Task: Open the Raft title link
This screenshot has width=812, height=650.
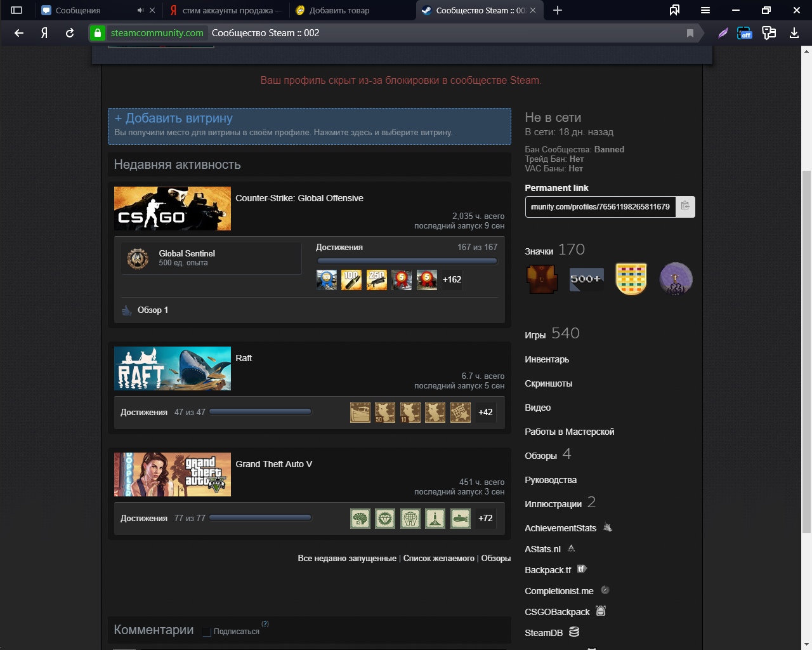Action: pyautogui.click(x=244, y=358)
